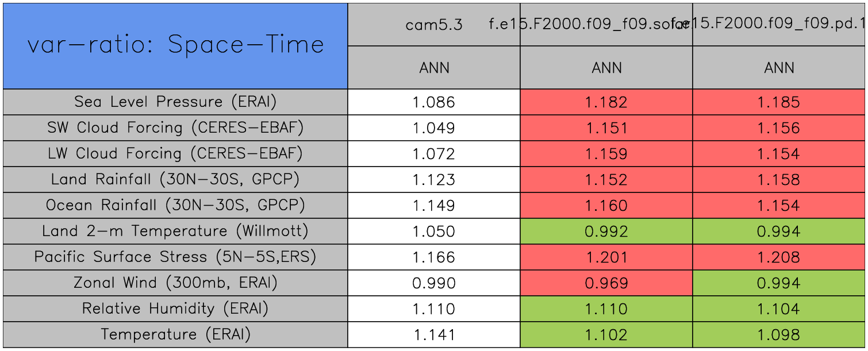The width and height of the screenshot is (868, 351).
Task: Select Ocean Rainfall (30N-30S, GPCP) row label
Action: click(175, 206)
